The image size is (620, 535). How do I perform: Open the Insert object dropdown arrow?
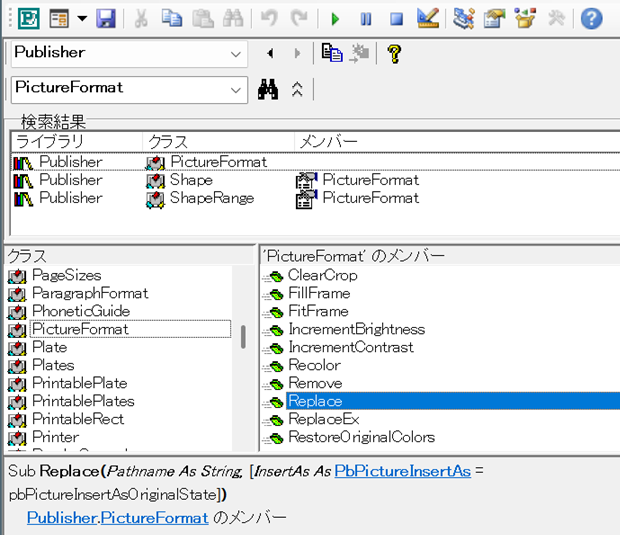[x=82, y=19]
